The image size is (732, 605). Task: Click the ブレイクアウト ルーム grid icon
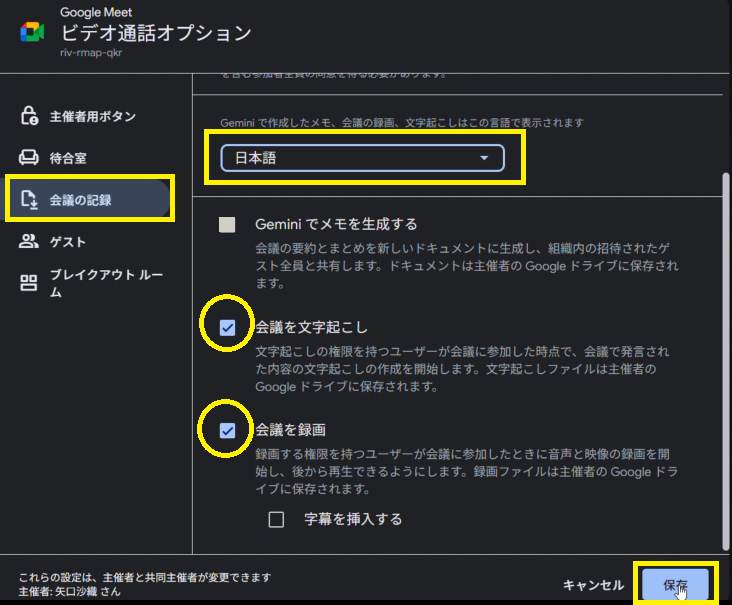pyautogui.click(x=28, y=283)
